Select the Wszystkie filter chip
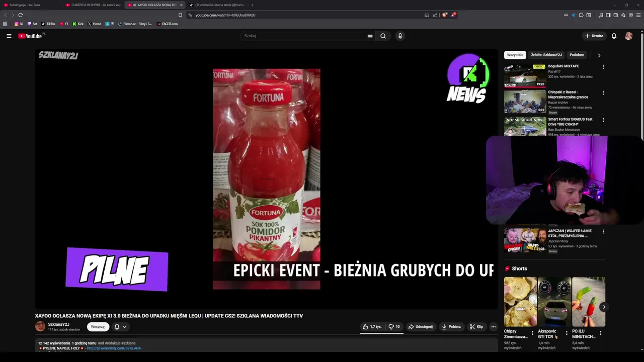644x362 pixels. (515, 55)
